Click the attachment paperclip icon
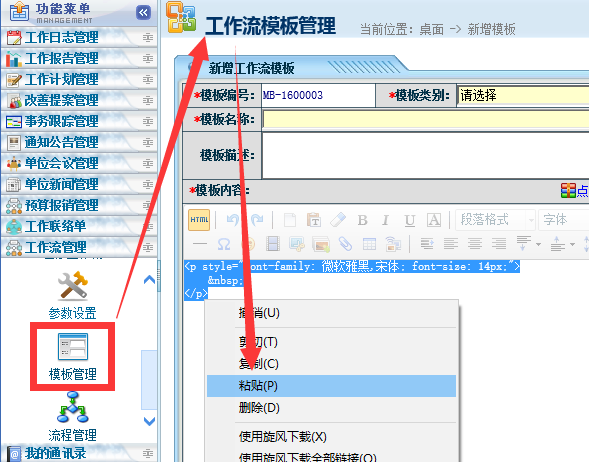Viewport: 589px width, 462px height. [345, 244]
